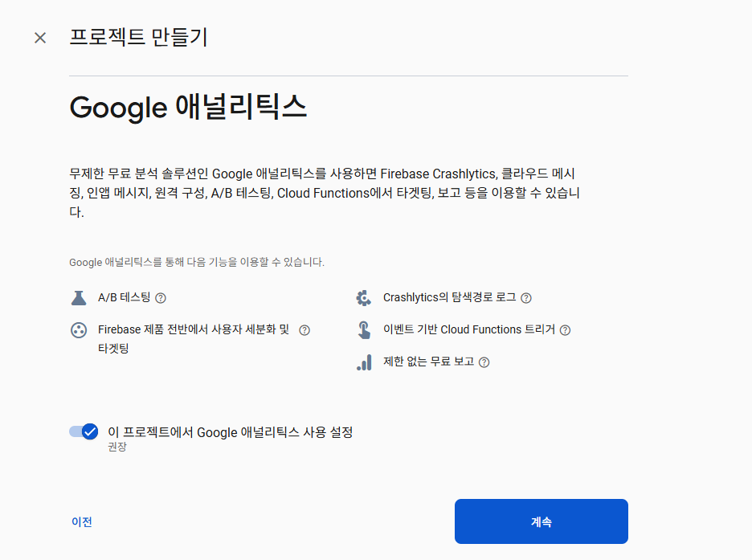Continue with the blue 계속 button
Screen dimensions: 752x560
tap(541, 521)
